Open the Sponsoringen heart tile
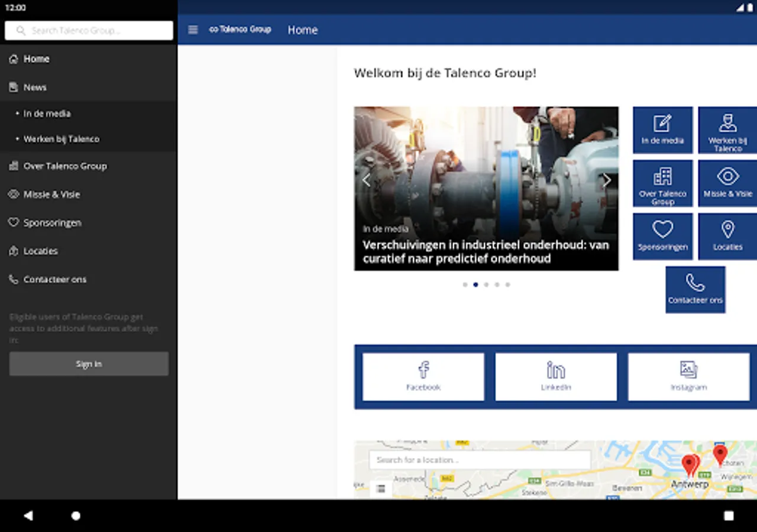This screenshot has width=757, height=532. click(662, 236)
